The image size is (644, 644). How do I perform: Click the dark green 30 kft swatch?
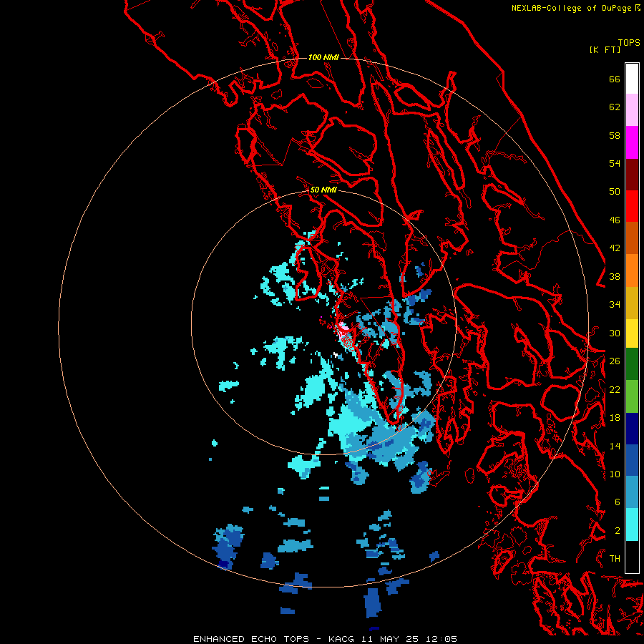pyautogui.click(x=632, y=364)
